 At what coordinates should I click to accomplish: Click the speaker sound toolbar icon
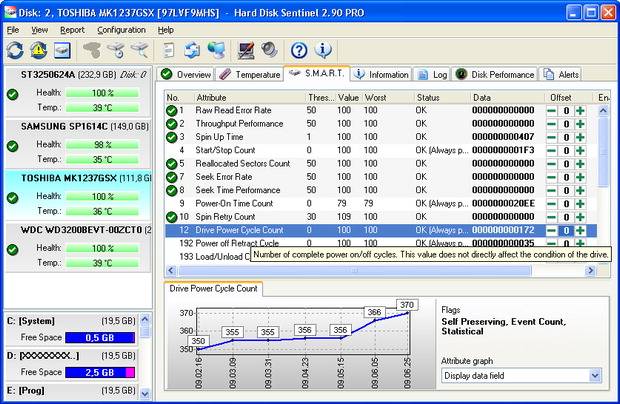(268, 50)
